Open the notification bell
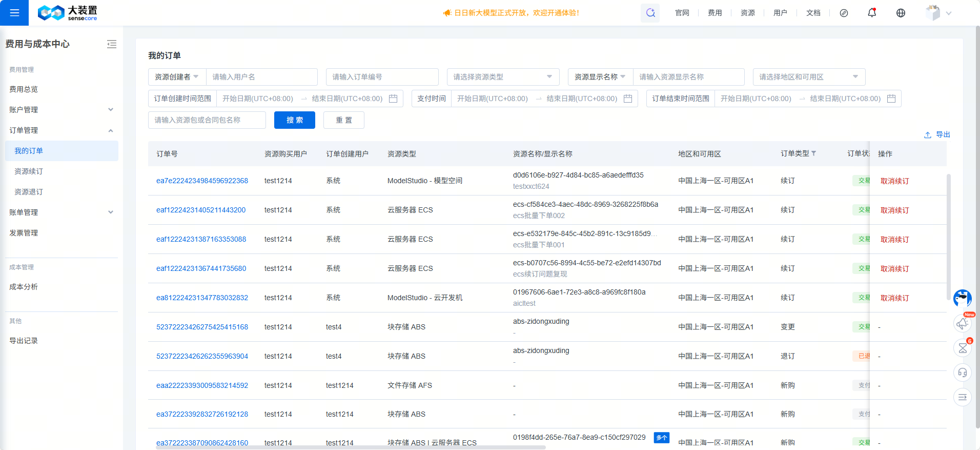This screenshot has width=980, height=450. coord(871,13)
